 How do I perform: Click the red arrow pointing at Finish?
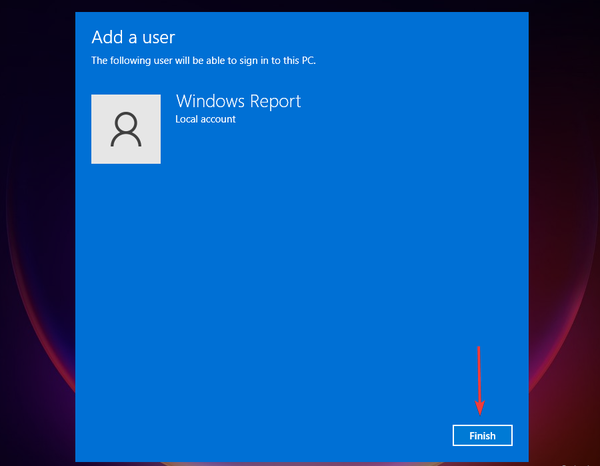tap(479, 380)
